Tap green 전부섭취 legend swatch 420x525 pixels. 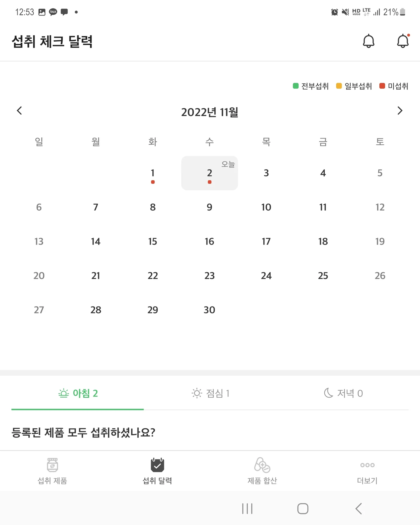pyautogui.click(x=296, y=86)
